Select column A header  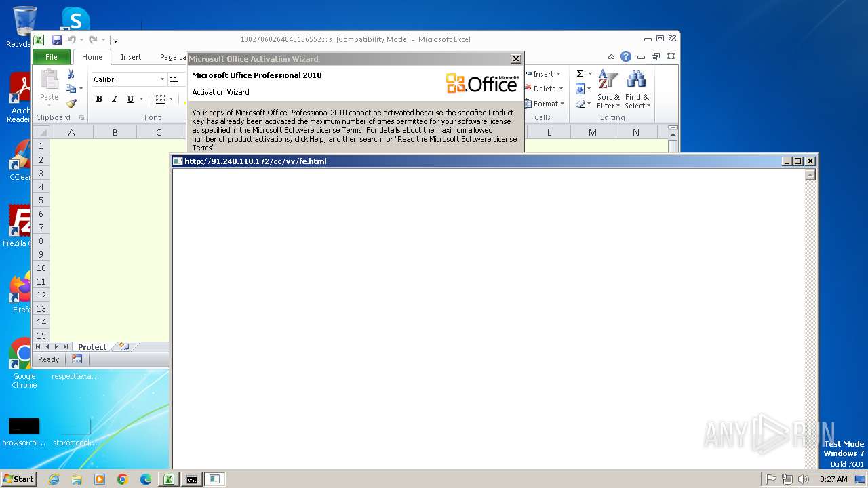[x=71, y=132]
